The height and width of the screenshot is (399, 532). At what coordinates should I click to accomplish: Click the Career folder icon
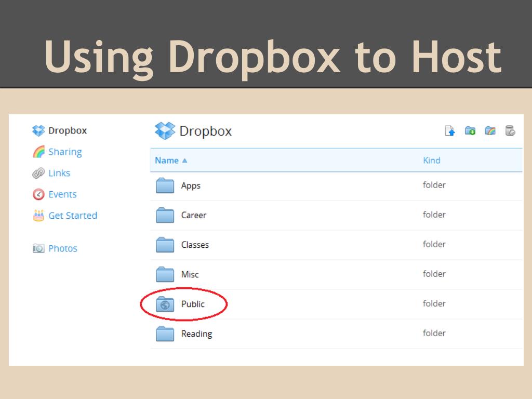pyautogui.click(x=165, y=215)
